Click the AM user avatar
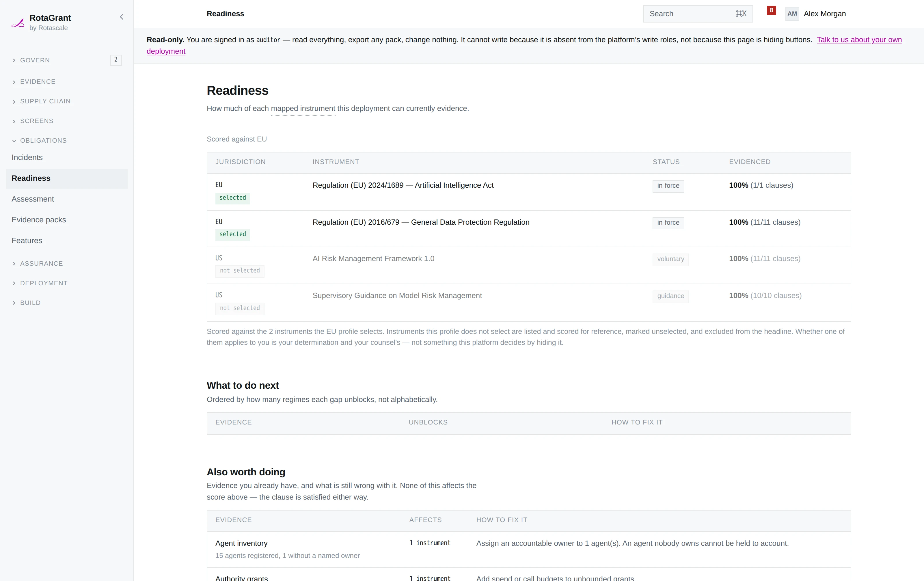Image resolution: width=924 pixels, height=581 pixels. tap(792, 14)
